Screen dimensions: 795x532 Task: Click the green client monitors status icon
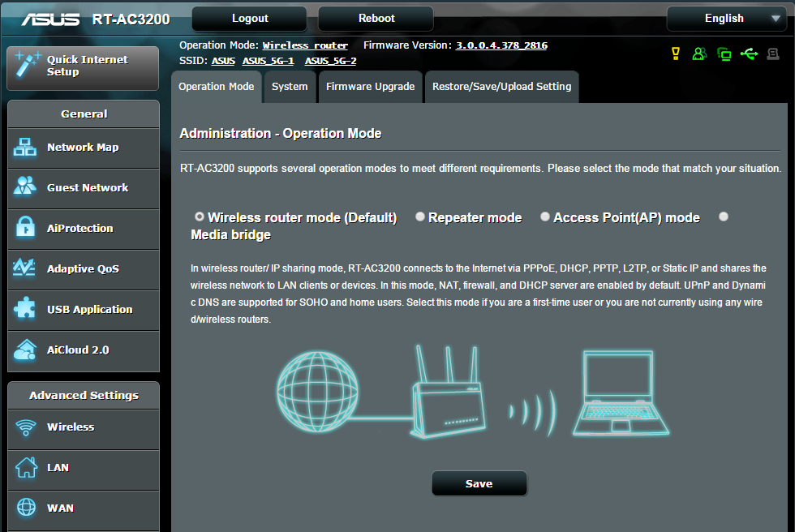pyautogui.click(x=724, y=54)
